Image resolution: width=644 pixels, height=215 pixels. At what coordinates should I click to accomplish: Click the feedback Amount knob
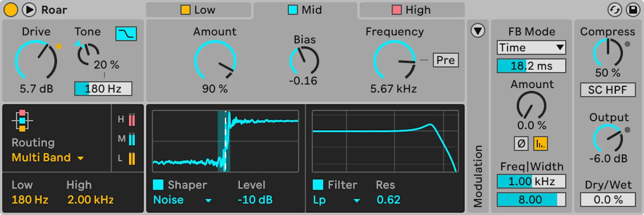pyautogui.click(x=532, y=105)
